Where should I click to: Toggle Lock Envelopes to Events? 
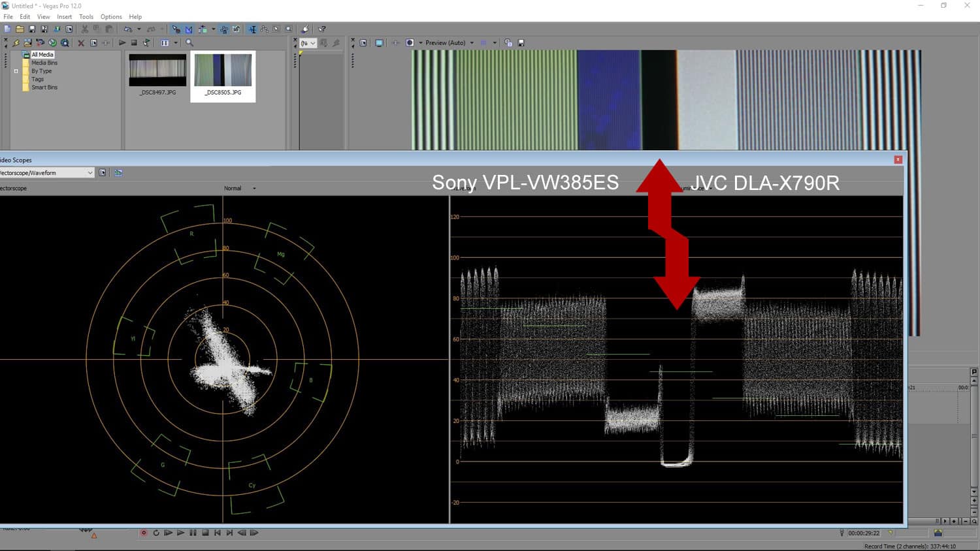click(224, 29)
